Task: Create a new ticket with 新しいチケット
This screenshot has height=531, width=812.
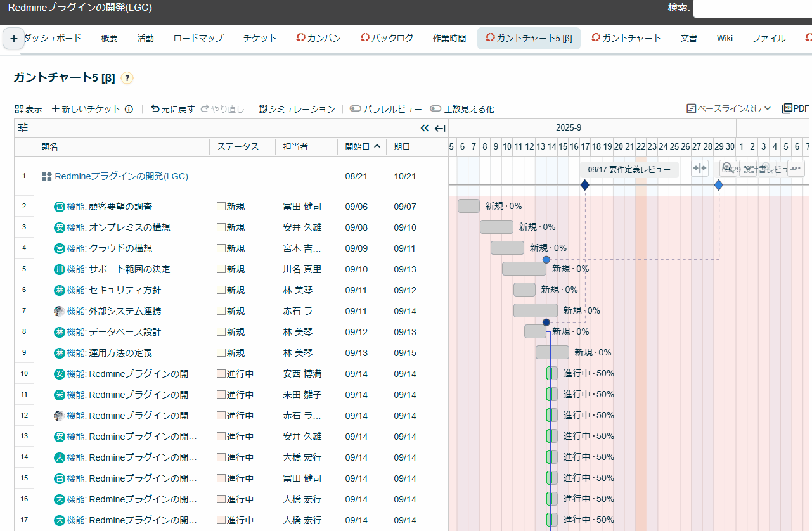Action: click(86, 109)
